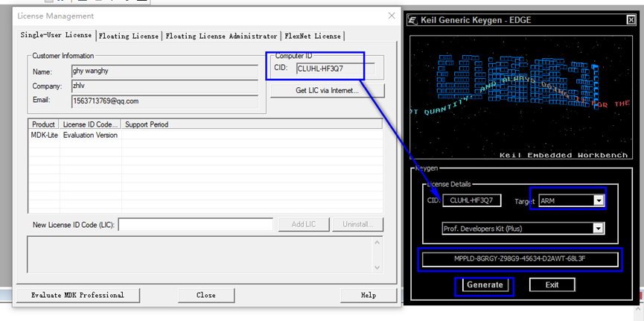Click the keygen title bar E icon
Image resolution: width=644 pixels, height=321 pixels.
412,19
